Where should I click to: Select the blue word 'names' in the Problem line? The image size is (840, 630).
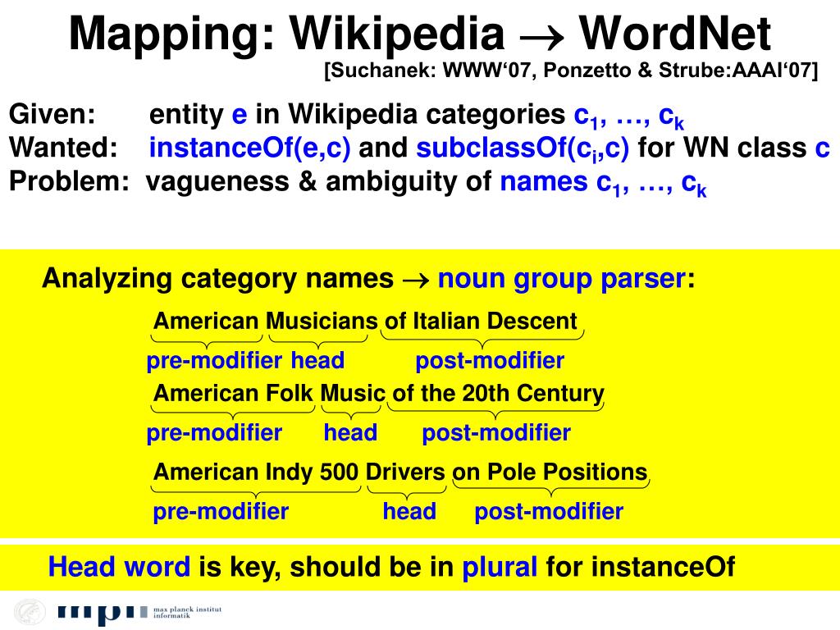pyautogui.click(x=544, y=182)
